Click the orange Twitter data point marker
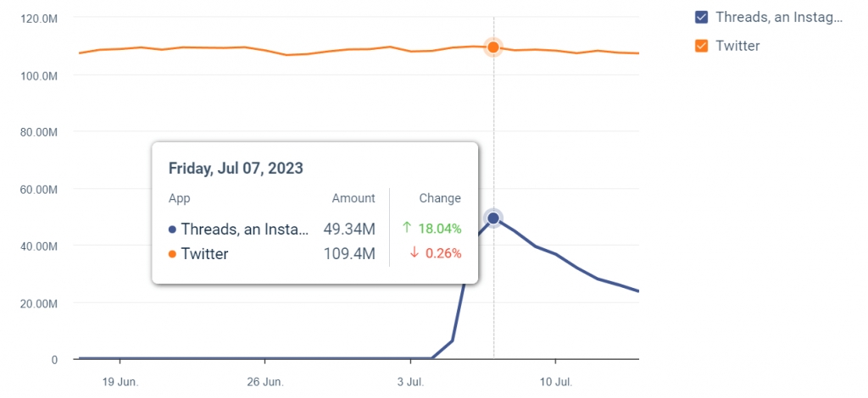Screen dimensions: 868x398 (493, 47)
